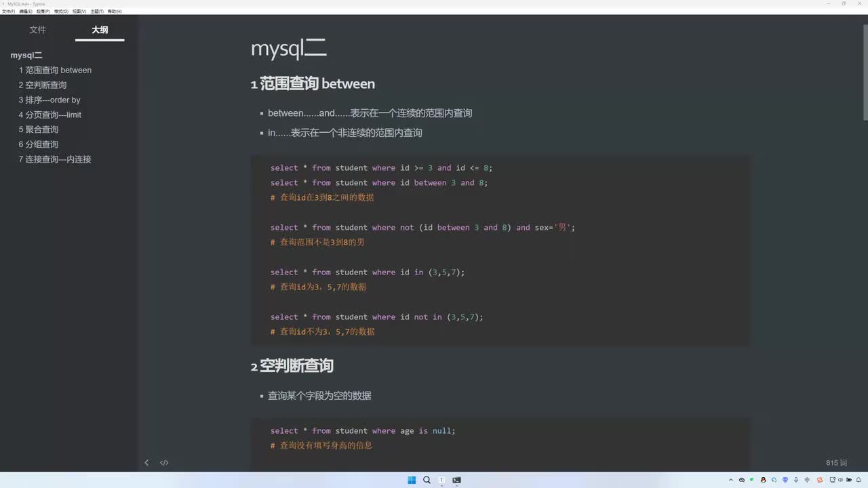Open Windows taskbar Search

[427, 480]
